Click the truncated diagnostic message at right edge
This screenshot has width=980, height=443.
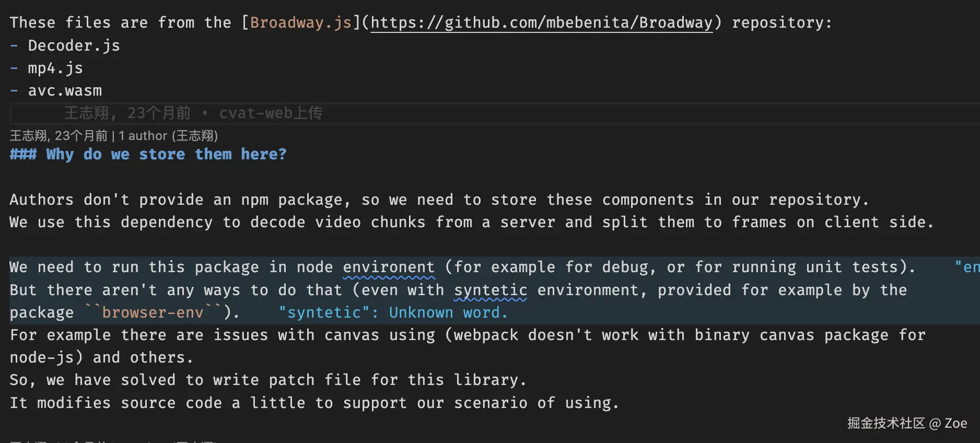(x=966, y=267)
